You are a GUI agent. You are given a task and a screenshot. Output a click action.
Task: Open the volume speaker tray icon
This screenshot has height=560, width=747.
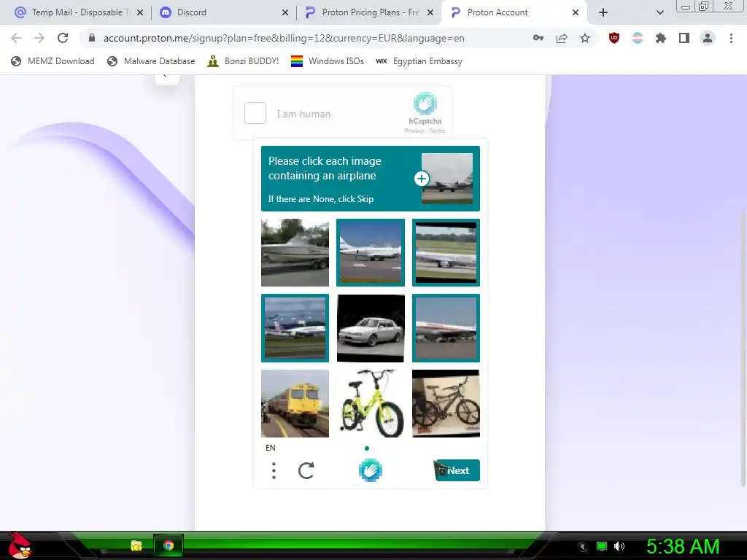tap(619, 546)
